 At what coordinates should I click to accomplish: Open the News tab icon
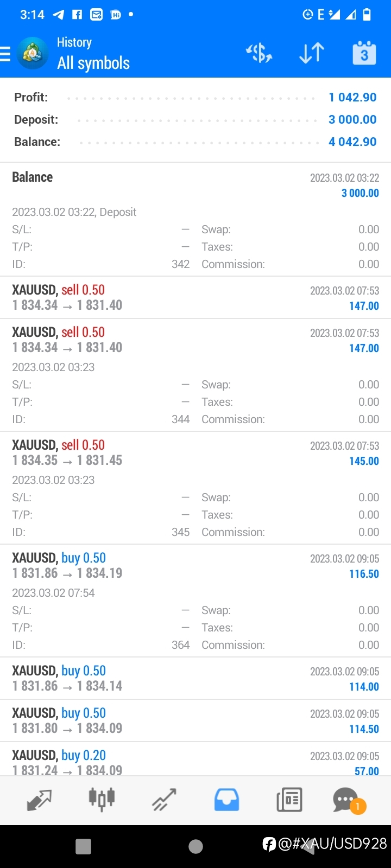289,800
